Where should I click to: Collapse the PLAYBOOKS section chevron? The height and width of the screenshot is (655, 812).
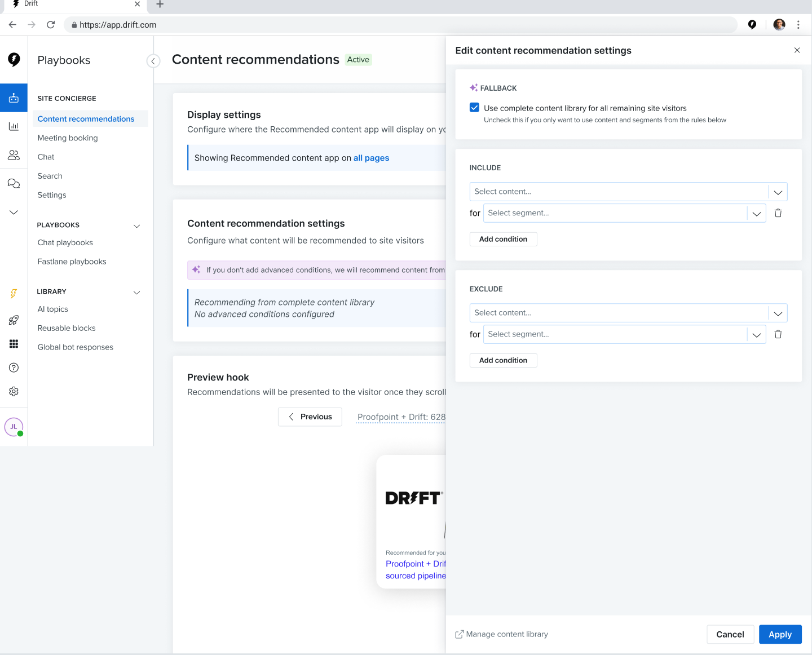136,226
